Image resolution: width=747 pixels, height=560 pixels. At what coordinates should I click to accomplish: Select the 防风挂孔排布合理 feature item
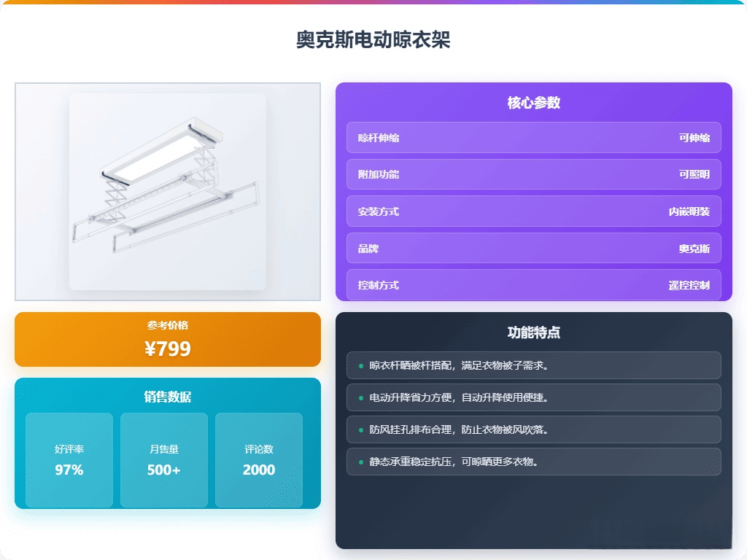pos(533,429)
